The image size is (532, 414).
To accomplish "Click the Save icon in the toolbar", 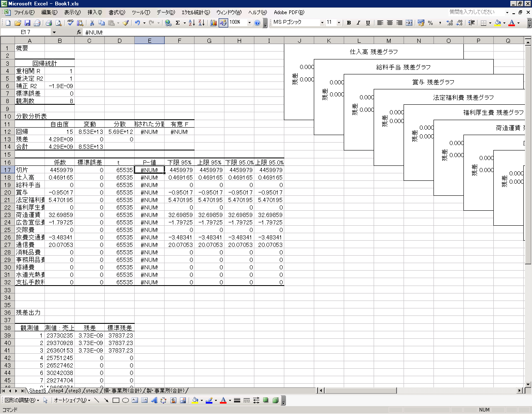I will 27,23.
